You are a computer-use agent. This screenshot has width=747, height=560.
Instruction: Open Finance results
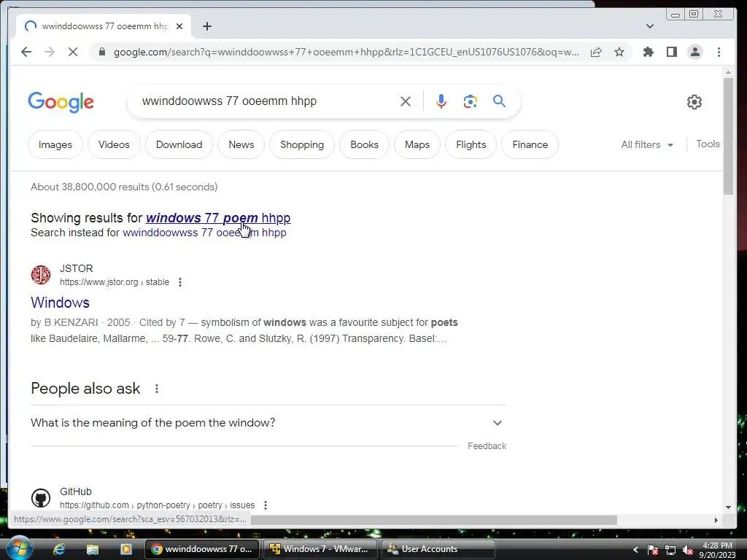point(530,145)
